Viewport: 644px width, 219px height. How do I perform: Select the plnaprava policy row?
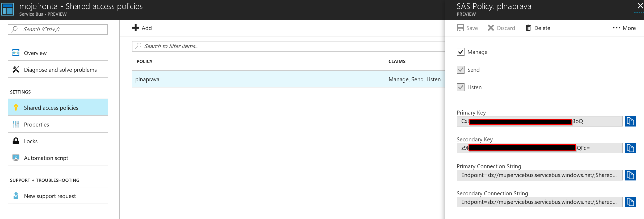pyautogui.click(x=288, y=79)
